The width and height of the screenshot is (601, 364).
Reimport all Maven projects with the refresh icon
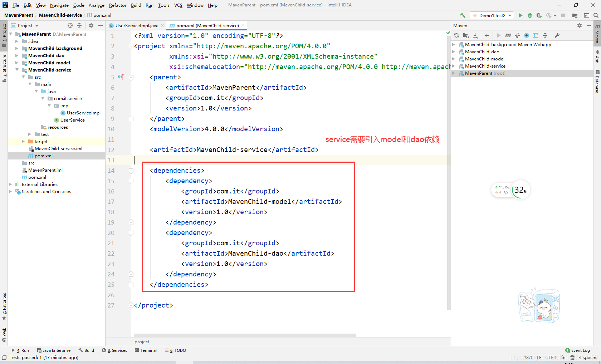click(x=456, y=35)
